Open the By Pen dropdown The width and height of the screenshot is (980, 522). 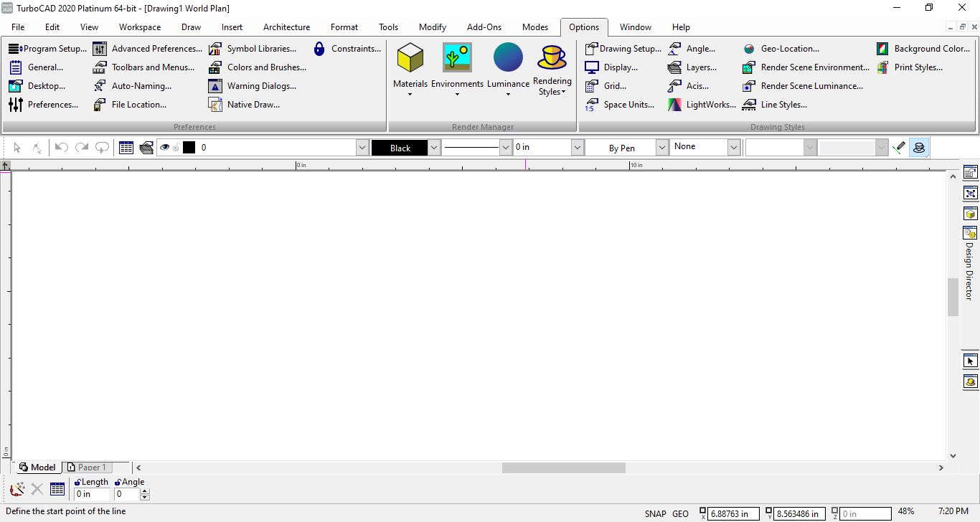click(x=662, y=148)
